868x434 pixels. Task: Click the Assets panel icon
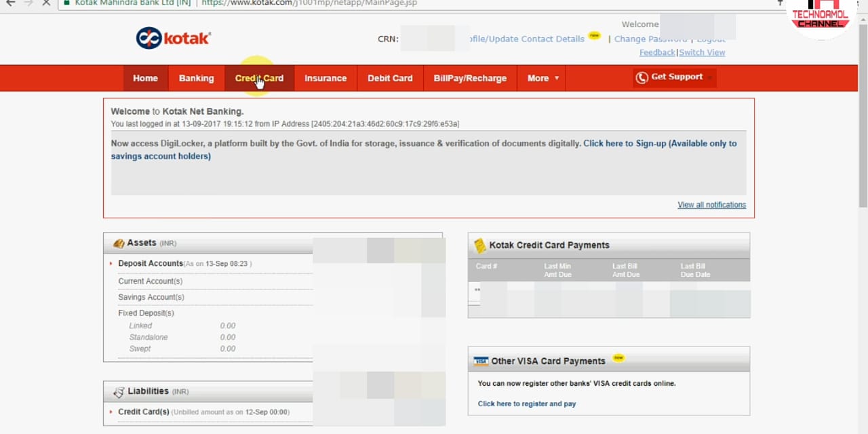[x=119, y=243]
